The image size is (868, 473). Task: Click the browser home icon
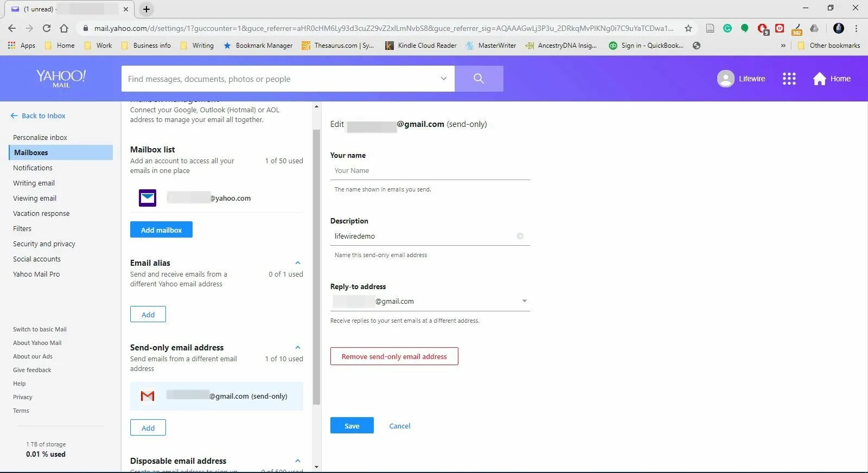64,28
